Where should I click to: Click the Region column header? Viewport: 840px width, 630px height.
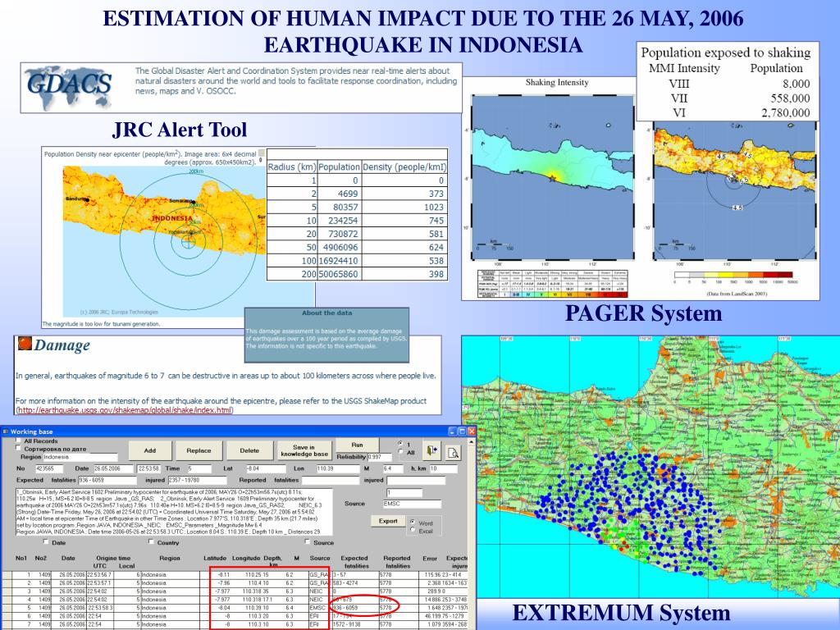(169, 558)
